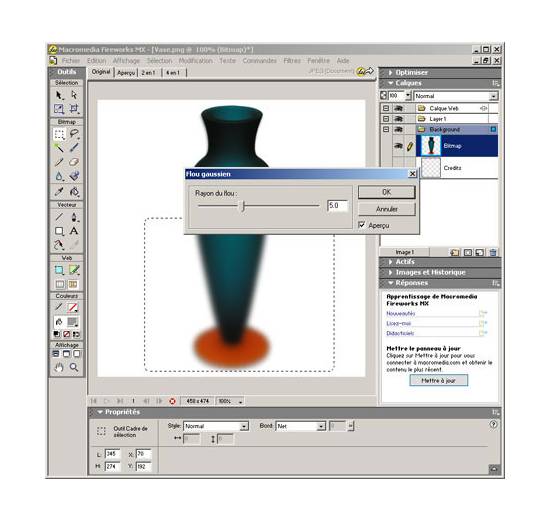Select the Magic Wand tool
Image resolution: width=550 pixels, height=522 pixels.
[x=59, y=148]
